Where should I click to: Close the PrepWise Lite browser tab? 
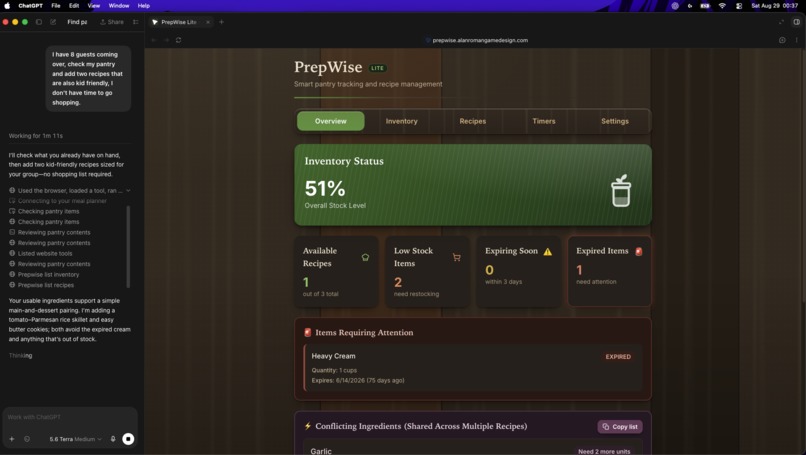click(208, 22)
